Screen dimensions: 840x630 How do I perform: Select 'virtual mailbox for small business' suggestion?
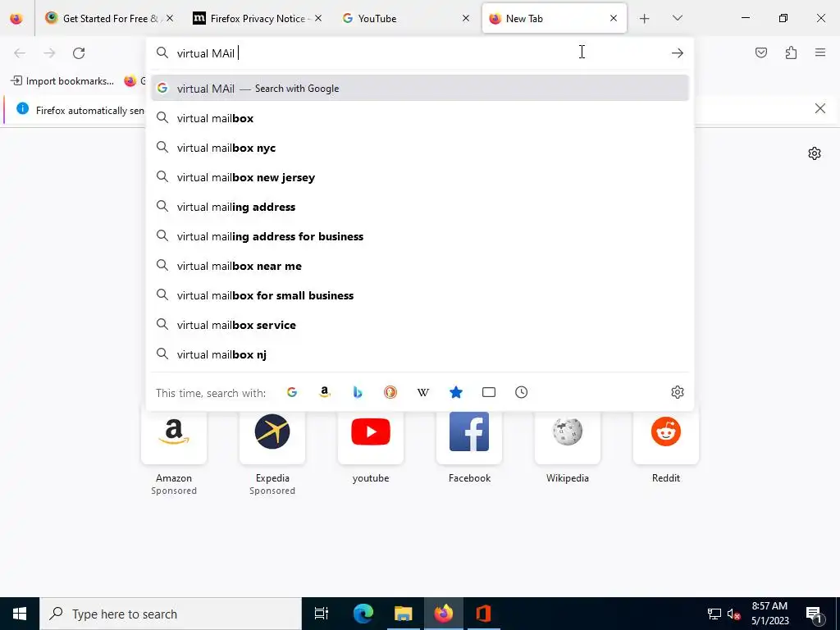click(420, 295)
